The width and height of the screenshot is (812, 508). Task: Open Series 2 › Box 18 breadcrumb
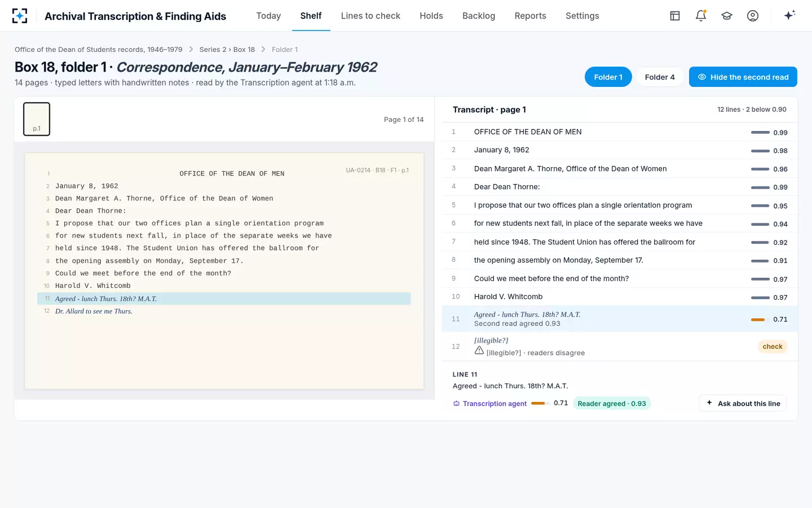pos(227,50)
